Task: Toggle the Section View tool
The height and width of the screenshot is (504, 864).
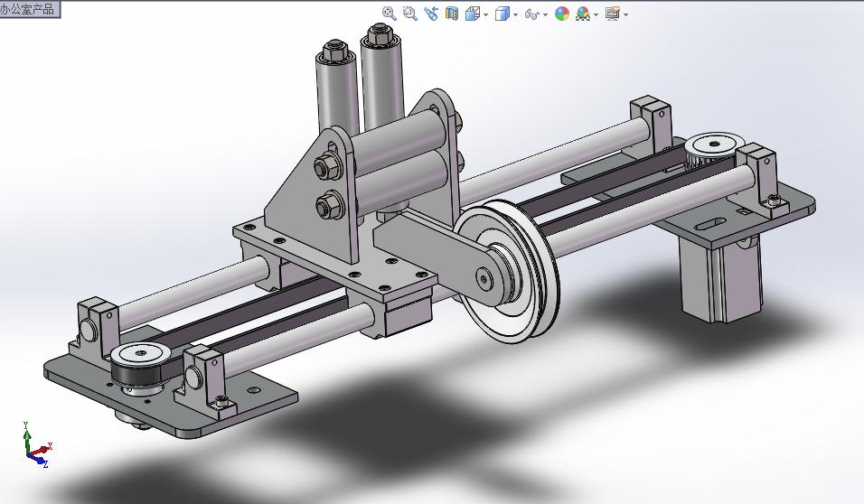Action: coord(452,14)
